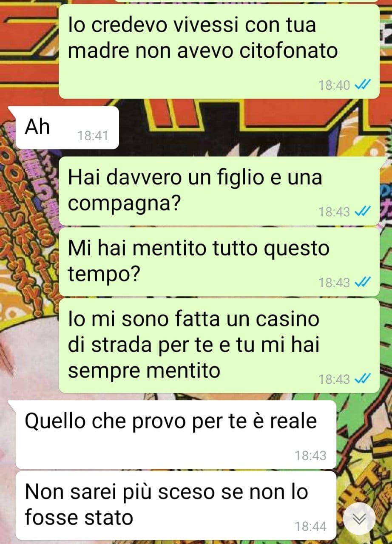Image resolution: width=392 pixels, height=544 pixels.
Task: Select 'Io mi sono fatta un casino' message
Action: (x=219, y=345)
